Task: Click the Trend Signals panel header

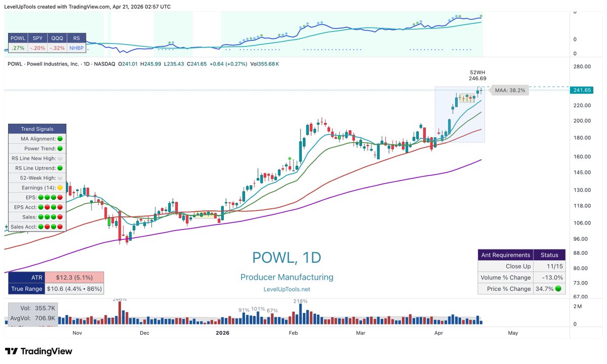Action: coord(37,129)
